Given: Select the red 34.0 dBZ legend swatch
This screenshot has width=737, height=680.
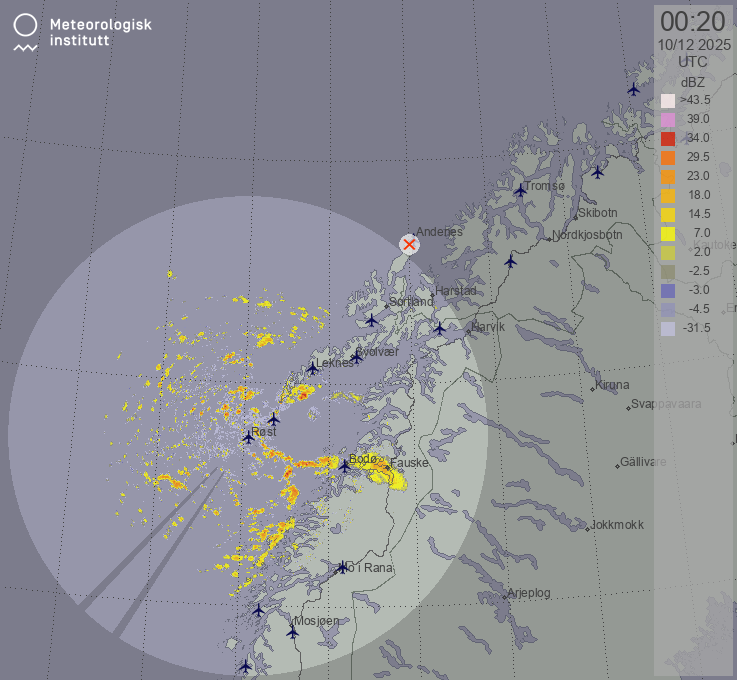Looking at the screenshot, I should point(668,138).
